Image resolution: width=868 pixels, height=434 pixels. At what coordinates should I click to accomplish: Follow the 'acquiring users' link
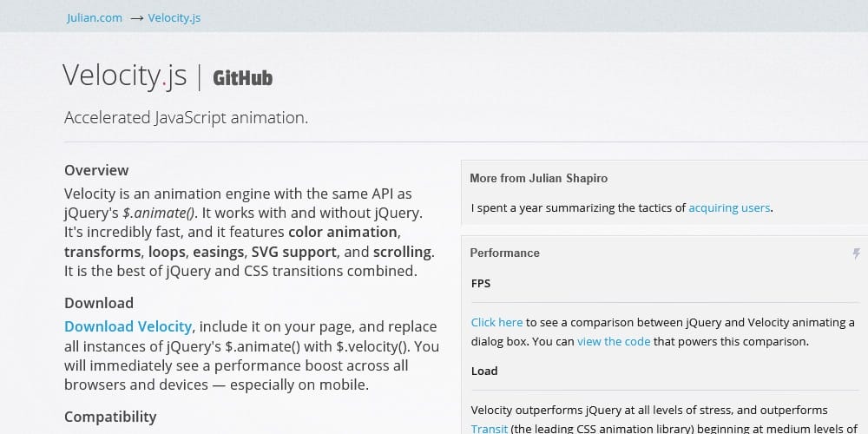[x=729, y=208]
